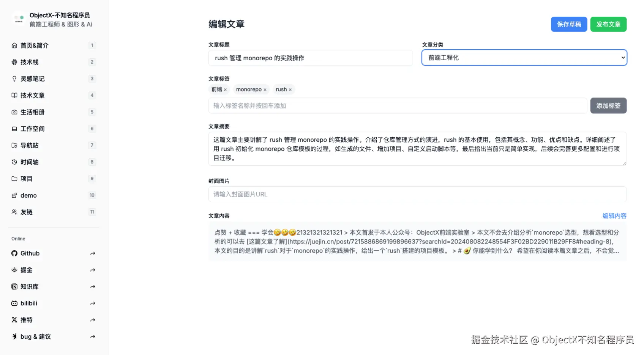Click the Github logo icon

pos(14,253)
